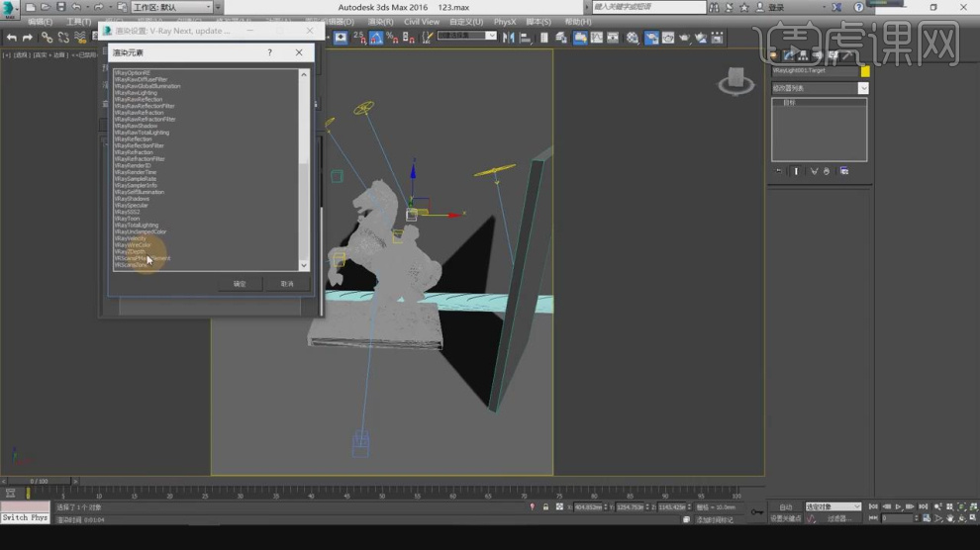Click the open file folder icon

click(46, 8)
